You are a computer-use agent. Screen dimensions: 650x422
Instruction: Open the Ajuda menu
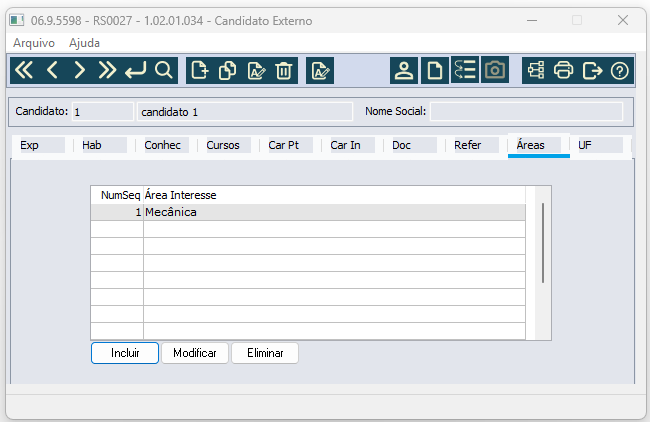(84, 43)
